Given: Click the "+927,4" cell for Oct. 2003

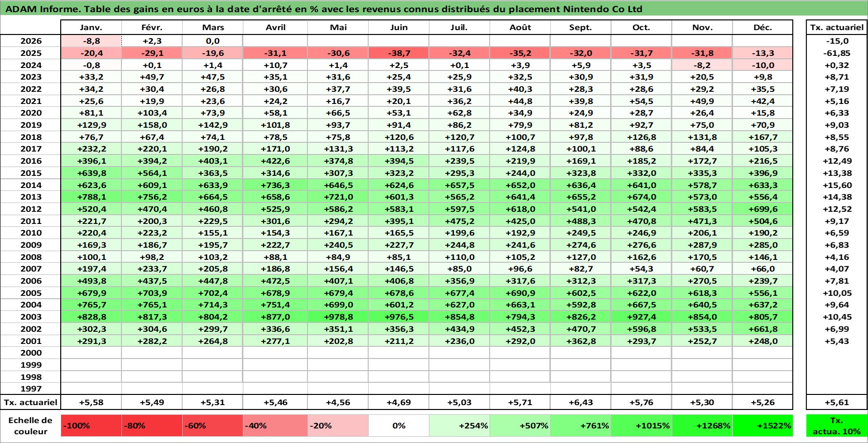Looking at the screenshot, I should click(x=641, y=317).
